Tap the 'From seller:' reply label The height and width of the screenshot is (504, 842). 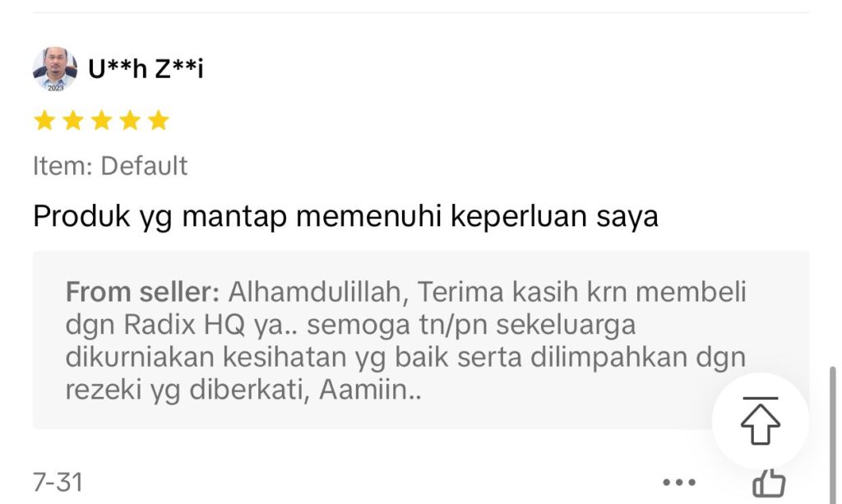(142, 293)
